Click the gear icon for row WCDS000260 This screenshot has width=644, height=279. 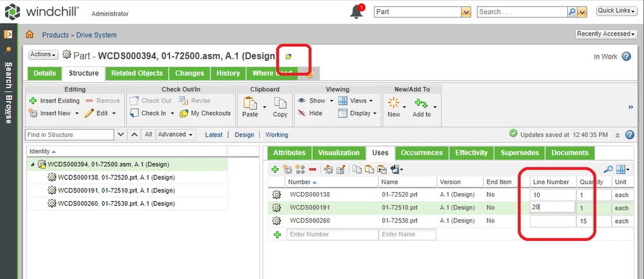point(277,221)
